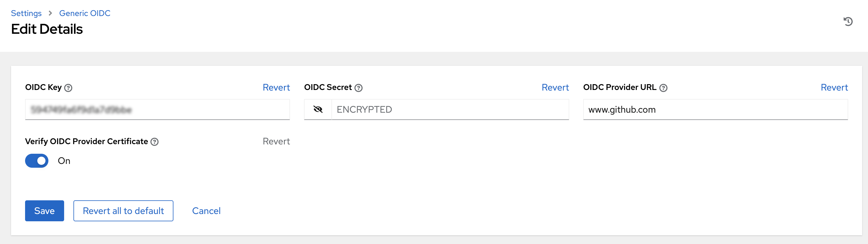The width and height of the screenshot is (868, 244).
Task: Click the help icon beside OIDC Provider URL
Action: coord(663,88)
